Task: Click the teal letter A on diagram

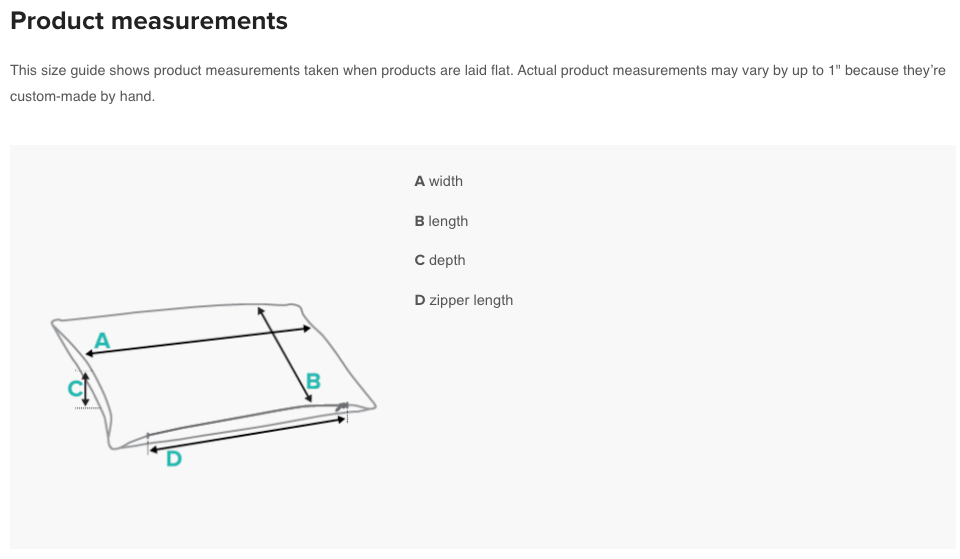Action: pos(102,340)
